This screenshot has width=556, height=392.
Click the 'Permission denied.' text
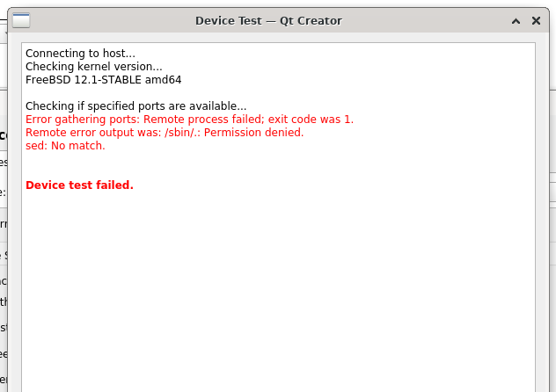click(254, 133)
